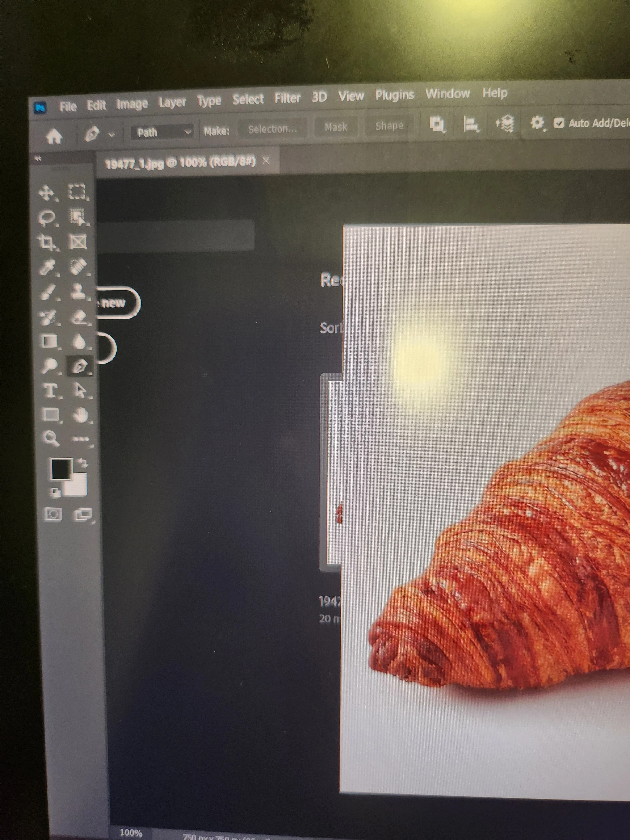Select the Crop tool

46,242
